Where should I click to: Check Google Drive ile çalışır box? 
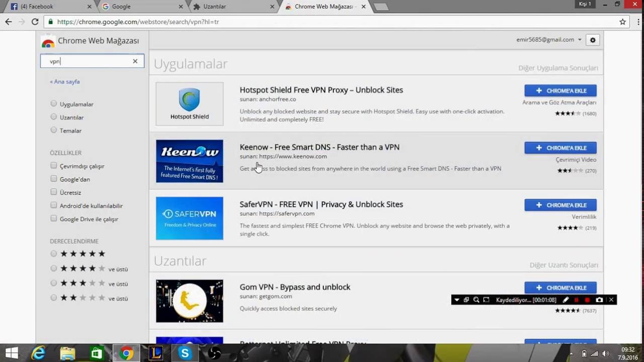click(54, 218)
